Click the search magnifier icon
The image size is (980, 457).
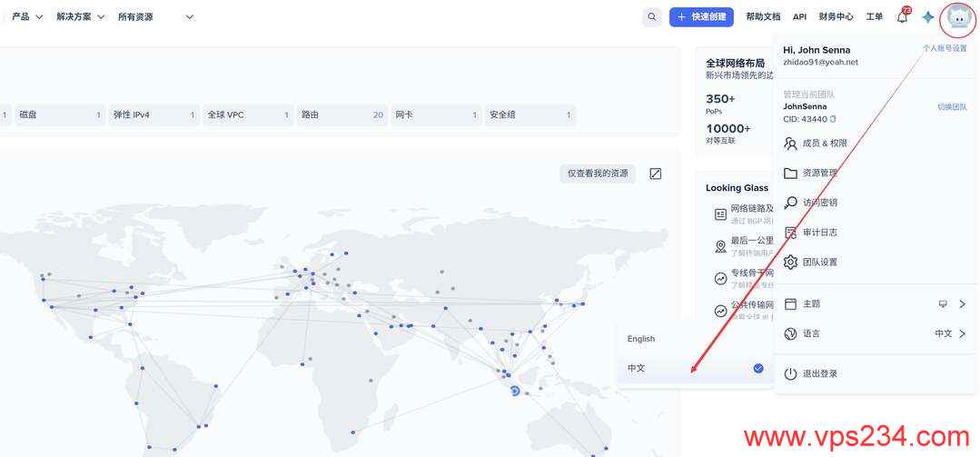[x=651, y=17]
